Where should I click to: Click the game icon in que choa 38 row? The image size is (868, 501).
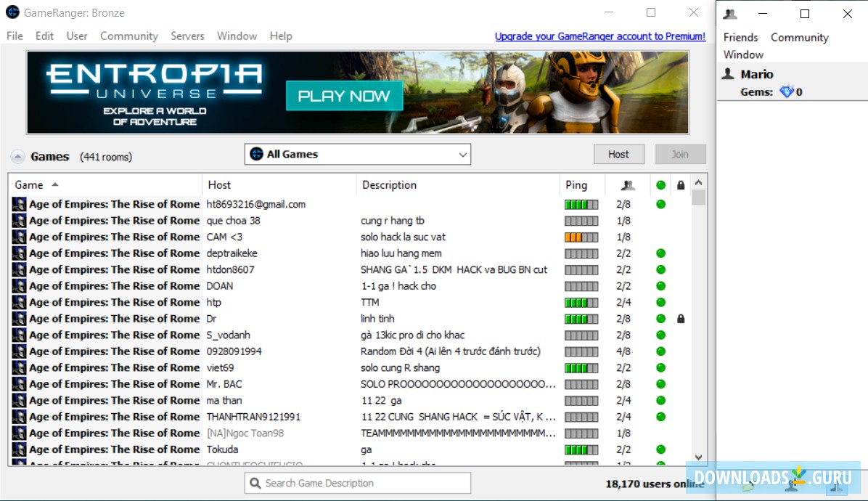pos(19,220)
